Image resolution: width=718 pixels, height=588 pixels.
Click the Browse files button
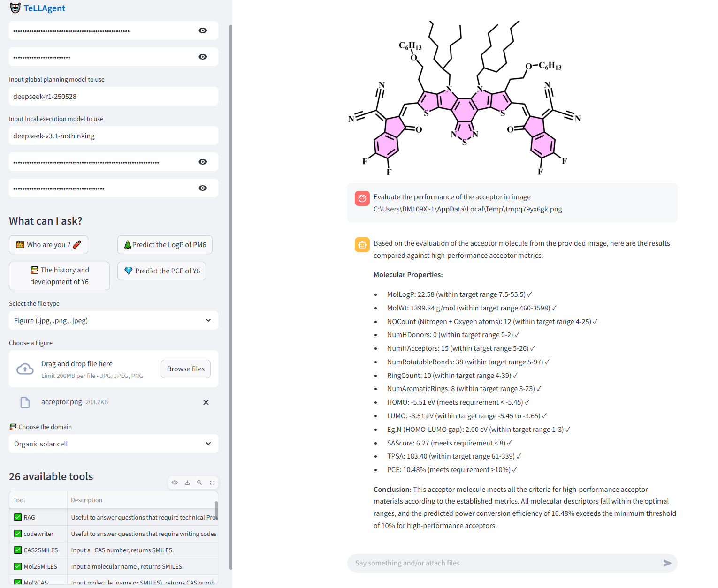(186, 369)
